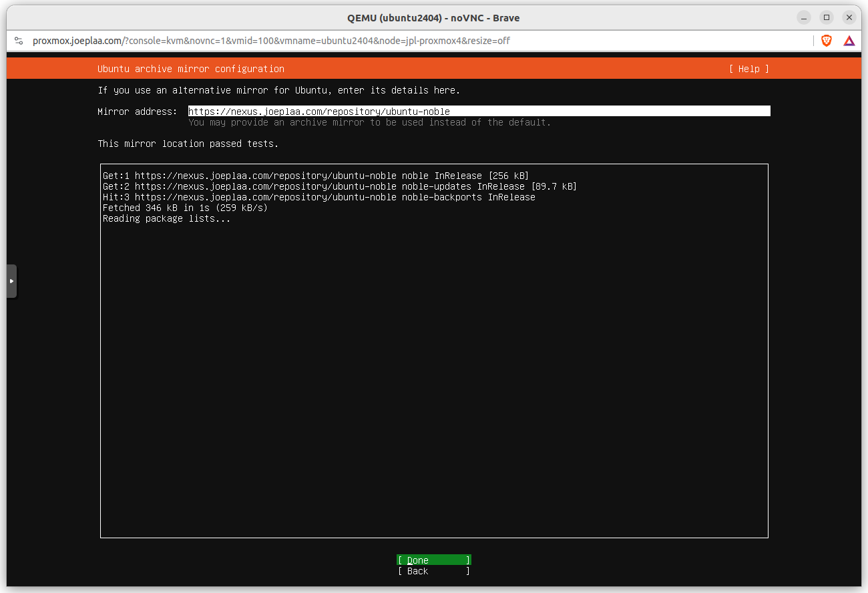Click 'This mirror location passed tests.' message
The image size is (868, 593).
pyautogui.click(x=188, y=144)
